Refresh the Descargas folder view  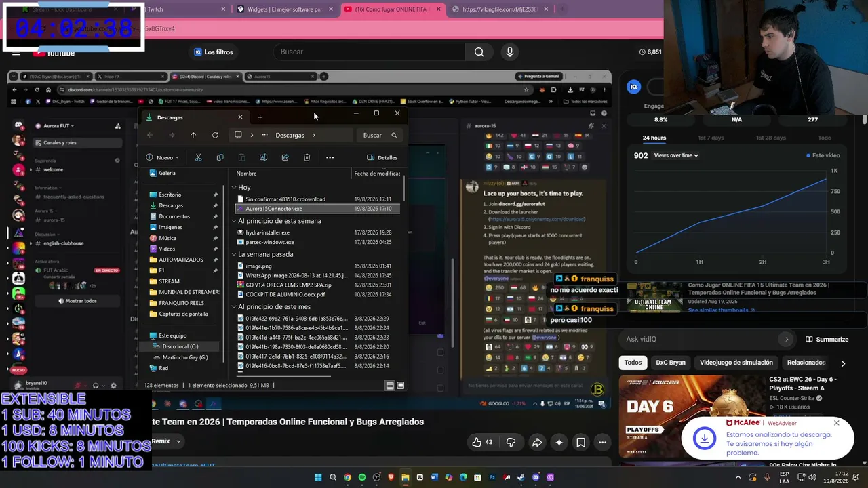(215, 135)
